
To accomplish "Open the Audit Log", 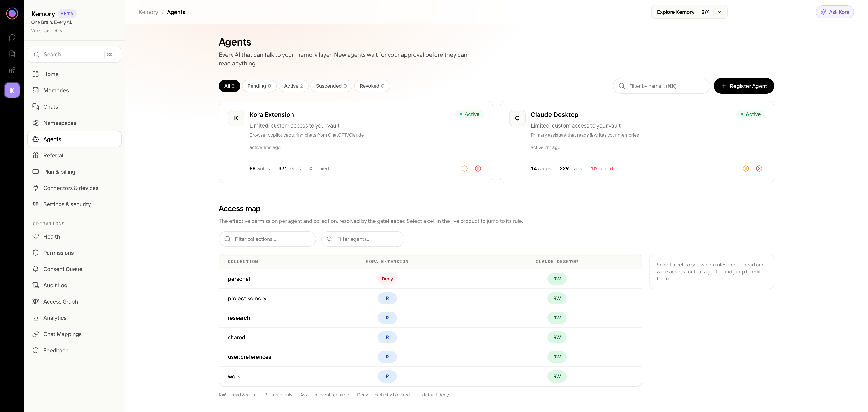I will pyautogui.click(x=74, y=285).
